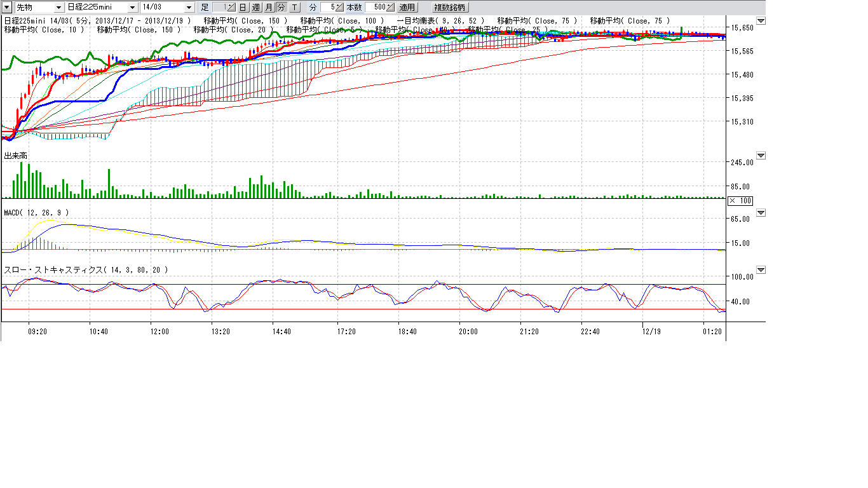
Task: Open the 先物 product type dropdown
Action: pyautogui.click(x=58, y=8)
